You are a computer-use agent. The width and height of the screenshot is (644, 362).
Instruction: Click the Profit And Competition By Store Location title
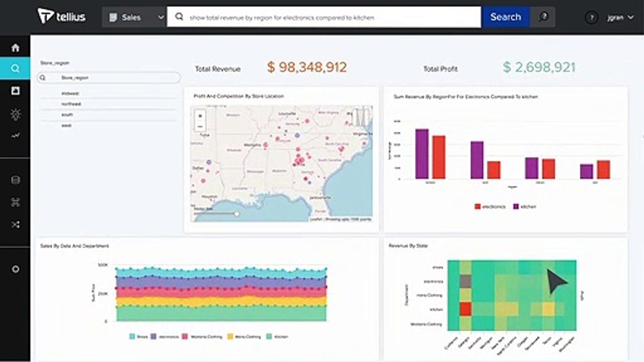238,96
